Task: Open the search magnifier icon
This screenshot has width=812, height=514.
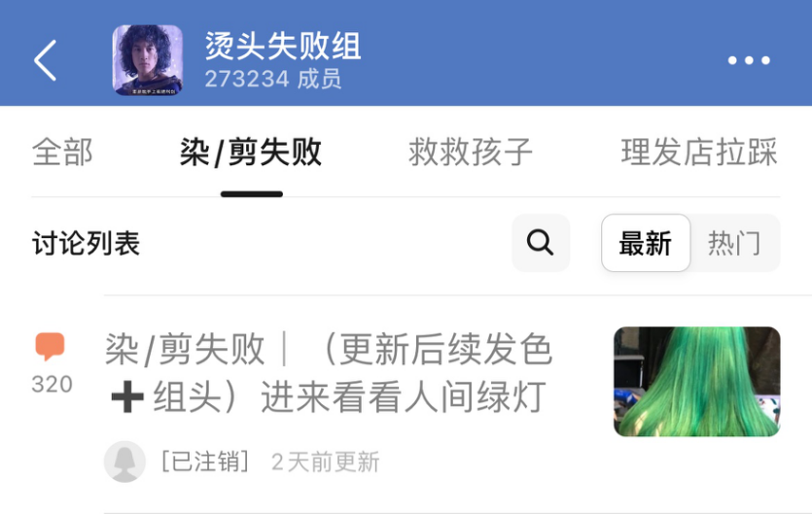Action: [x=541, y=243]
